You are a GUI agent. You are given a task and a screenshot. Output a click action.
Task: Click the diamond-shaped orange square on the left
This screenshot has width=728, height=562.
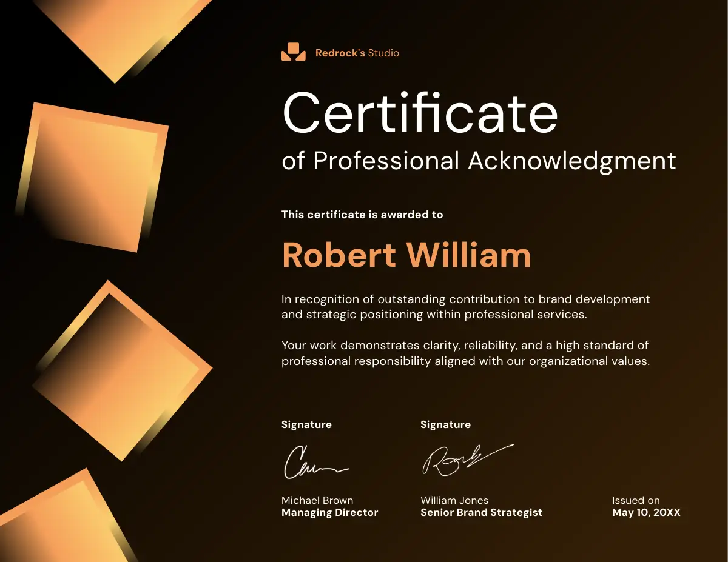(121, 370)
